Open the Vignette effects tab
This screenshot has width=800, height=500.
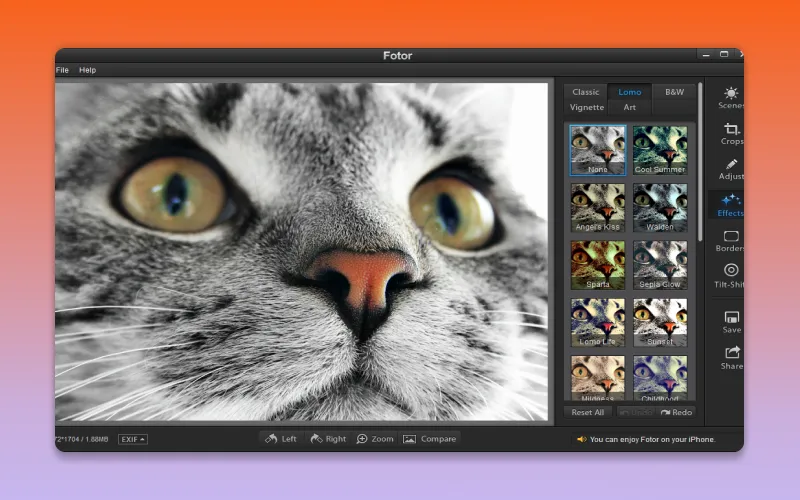[587, 107]
